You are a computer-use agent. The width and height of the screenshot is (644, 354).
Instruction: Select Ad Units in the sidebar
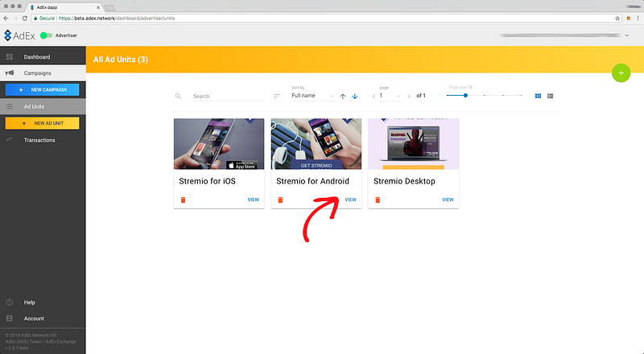[43, 106]
